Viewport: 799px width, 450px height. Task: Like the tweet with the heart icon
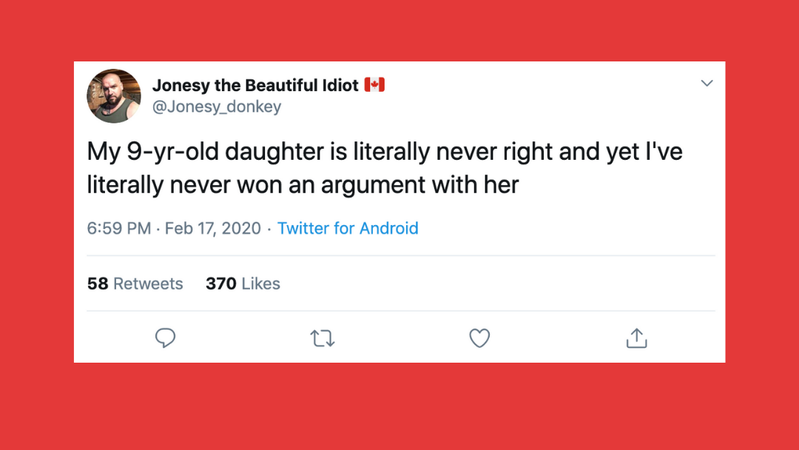pos(480,338)
